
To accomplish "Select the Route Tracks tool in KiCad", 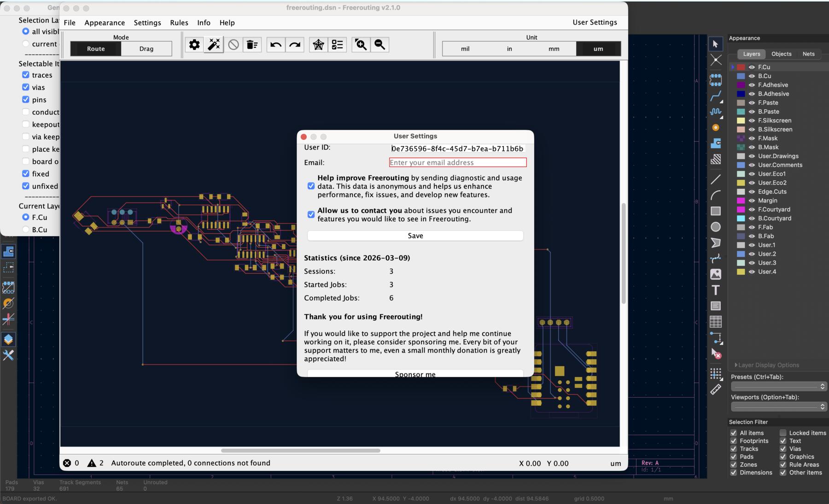I will (x=715, y=96).
